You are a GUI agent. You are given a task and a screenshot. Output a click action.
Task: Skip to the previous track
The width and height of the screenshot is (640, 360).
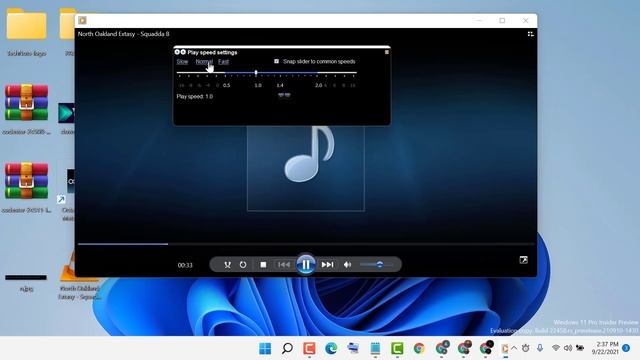point(284,265)
